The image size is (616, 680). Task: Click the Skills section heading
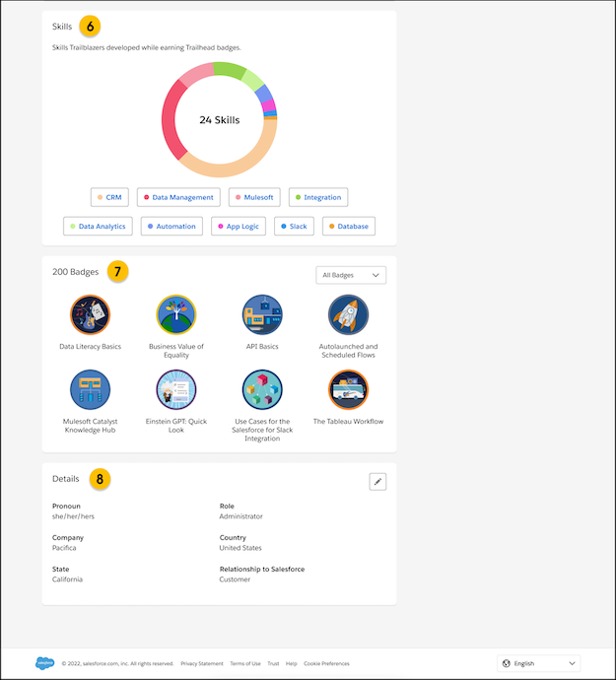click(62, 27)
